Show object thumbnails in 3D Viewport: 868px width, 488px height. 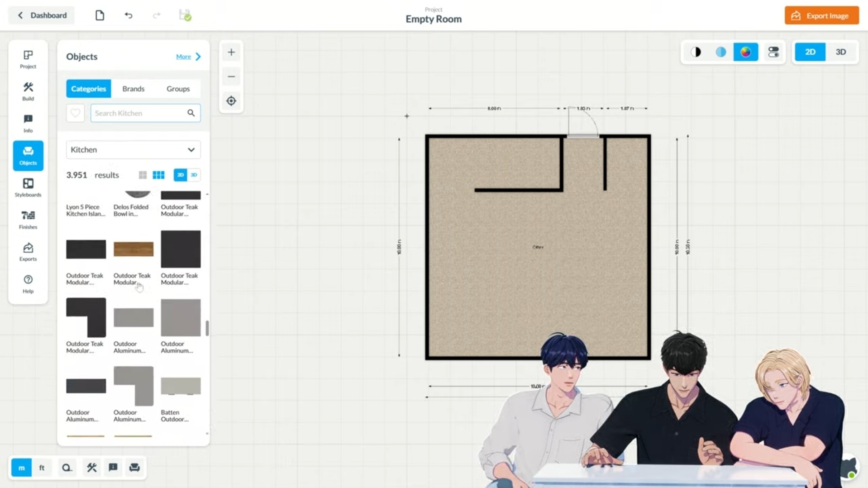point(194,175)
